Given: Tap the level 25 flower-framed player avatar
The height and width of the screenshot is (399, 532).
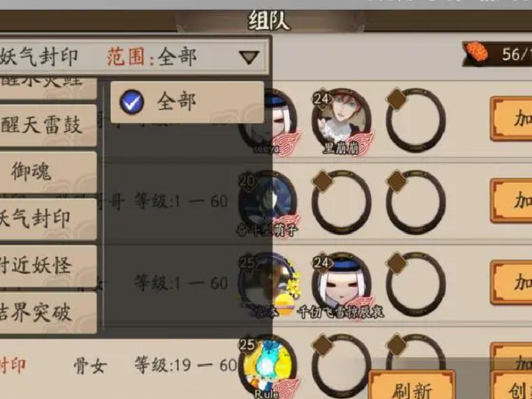Looking at the screenshot, I should (267, 283).
